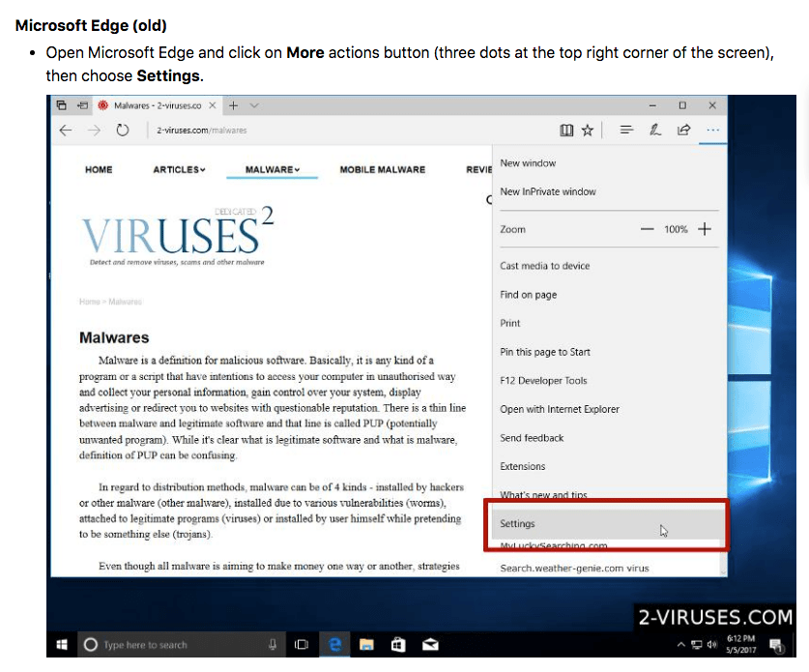Click Edge icon in taskbar

334,645
